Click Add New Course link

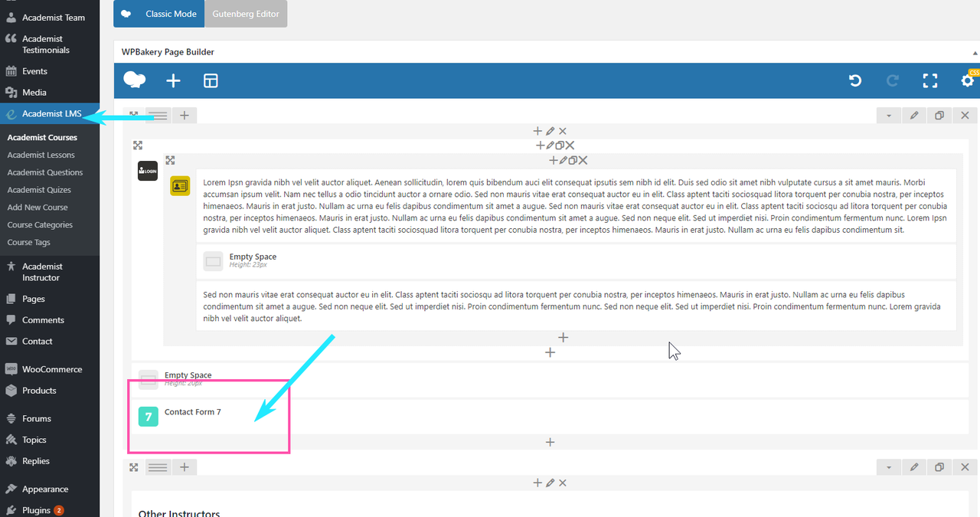coord(38,208)
